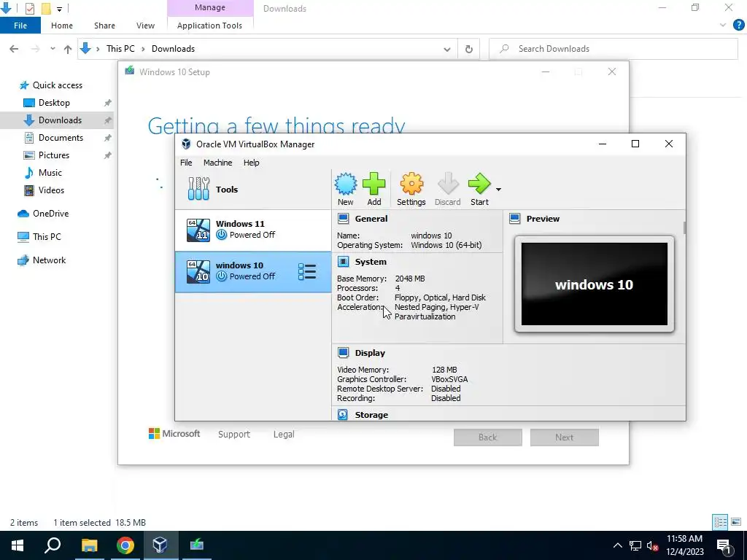Open Pictures in the navigation pane
The width and height of the screenshot is (747, 560).
54,155
